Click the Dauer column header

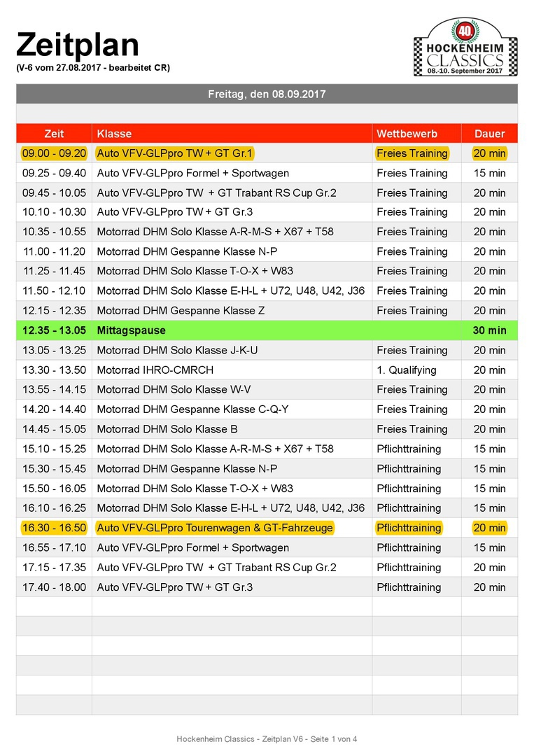click(489, 134)
